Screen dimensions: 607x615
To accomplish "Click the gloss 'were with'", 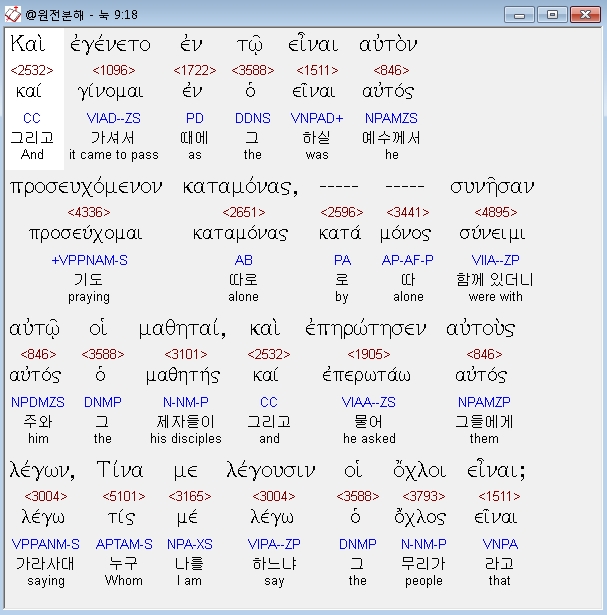I will tap(496, 297).
